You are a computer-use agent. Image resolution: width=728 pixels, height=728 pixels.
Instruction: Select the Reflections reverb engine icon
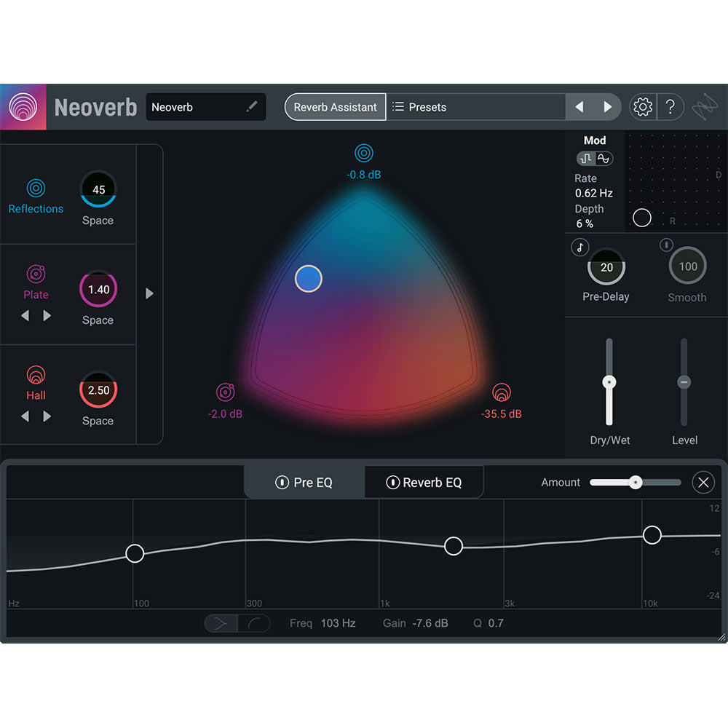36,188
